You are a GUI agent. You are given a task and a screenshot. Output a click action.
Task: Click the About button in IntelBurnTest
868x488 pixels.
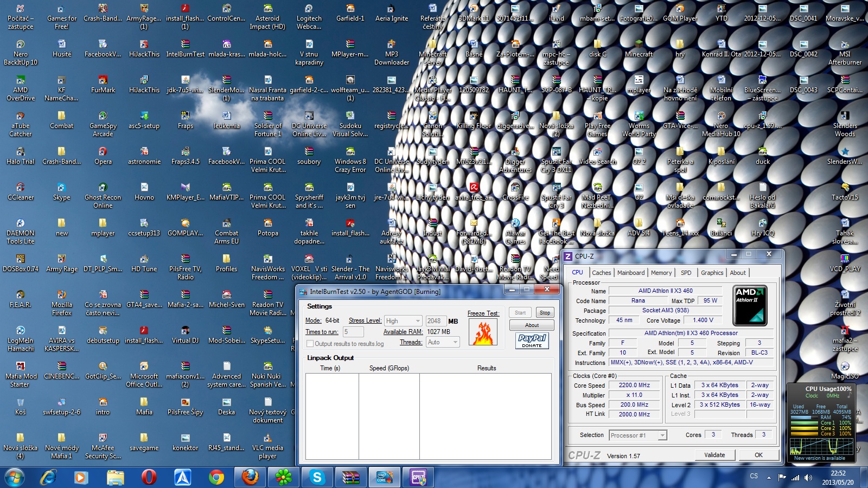[x=532, y=325]
